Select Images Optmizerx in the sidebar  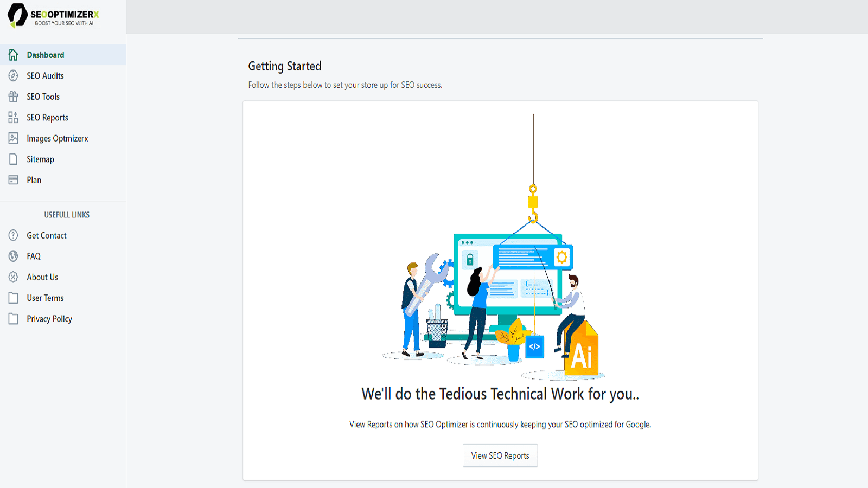coord(57,138)
